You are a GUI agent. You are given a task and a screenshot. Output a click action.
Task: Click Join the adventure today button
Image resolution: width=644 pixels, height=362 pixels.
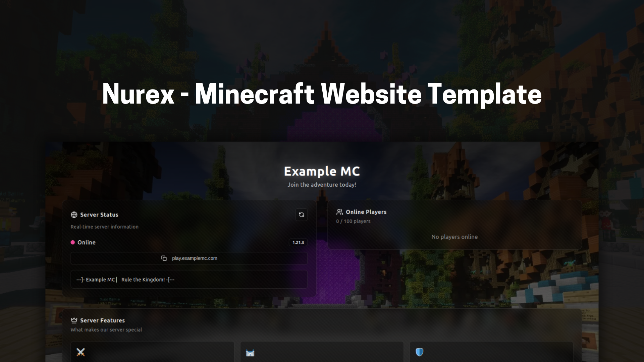[322, 185]
